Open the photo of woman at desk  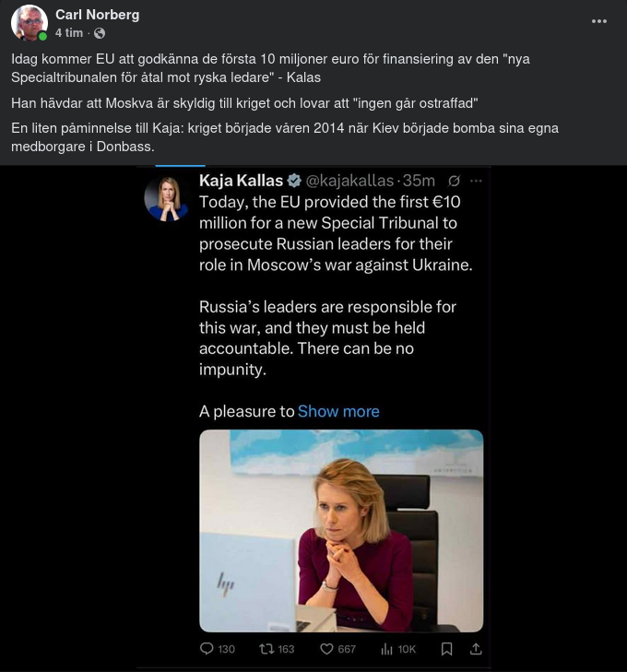click(341, 530)
